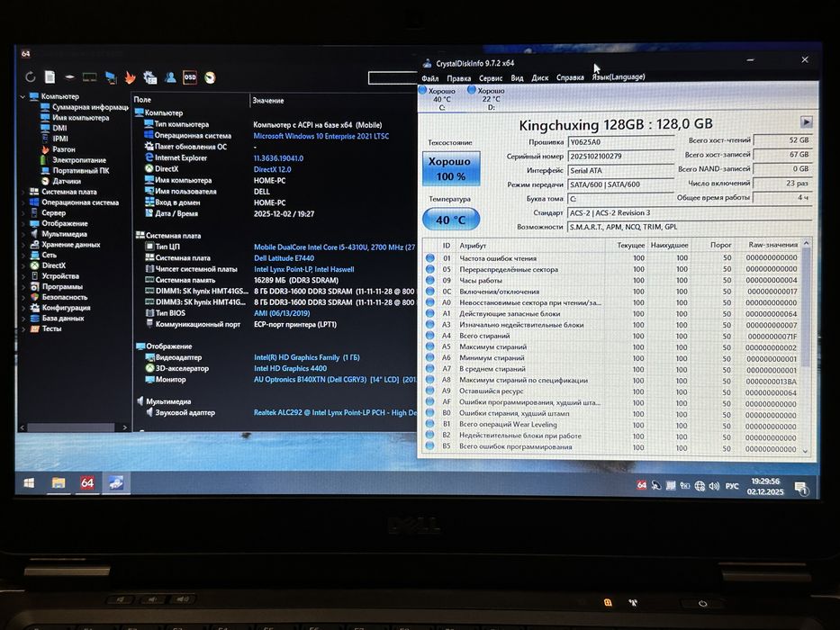
Task: Expand the Сервер tree node
Action: (23, 213)
